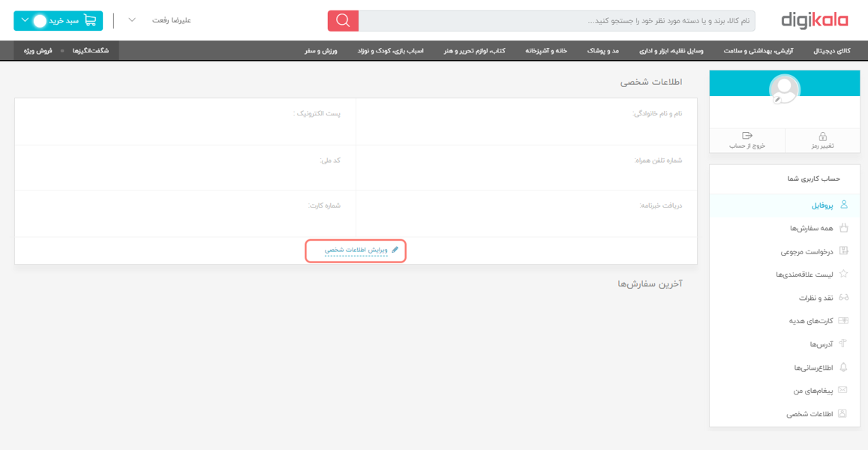Click the red search magnifier button

343,21
